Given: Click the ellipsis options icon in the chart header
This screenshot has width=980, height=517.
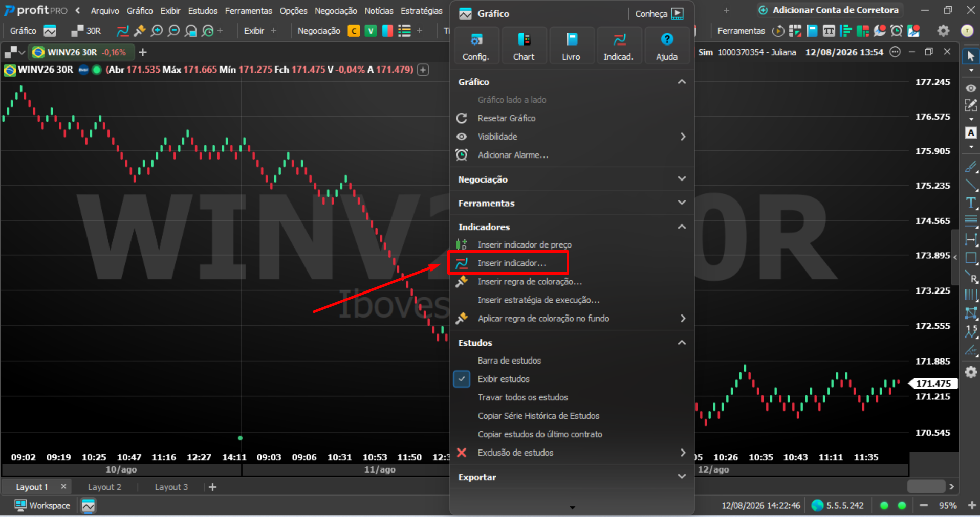Looking at the screenshot, I should coord(895,52).
